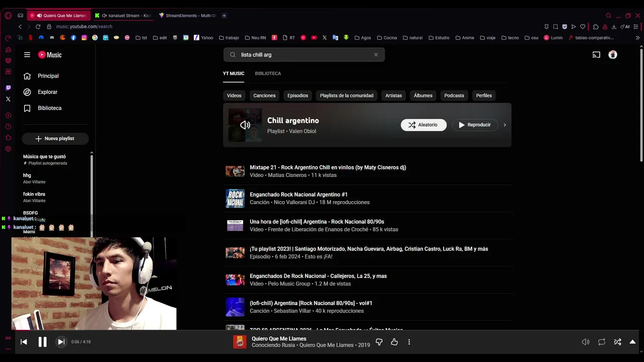
Task: Switch to BIBLIOTECA tab
Action: pos(268,73)
